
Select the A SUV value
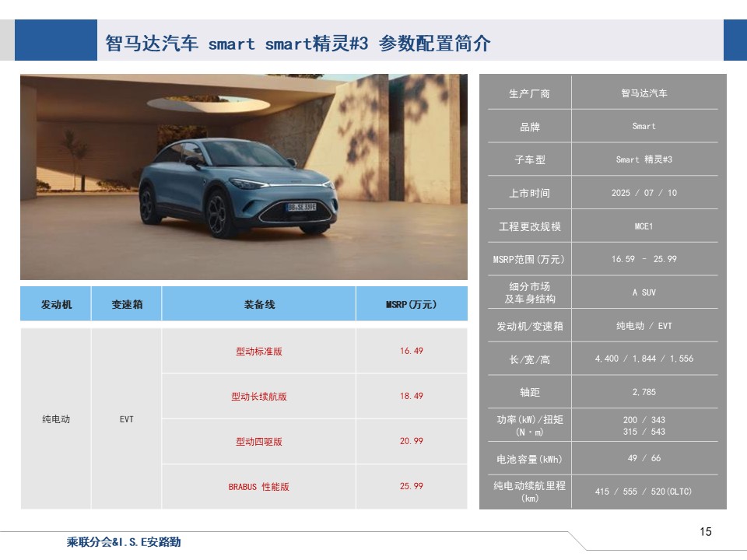[x=644, y=292]
